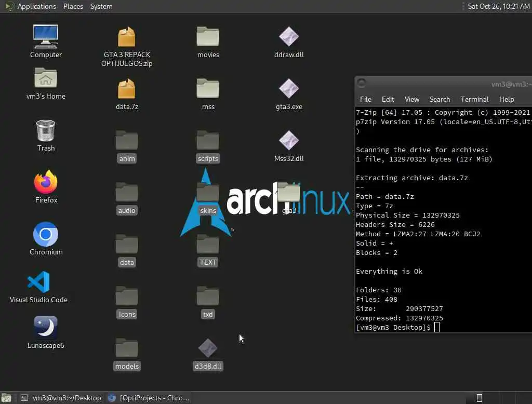
Task: Open the terminal View menu
Action: pos(412,99)
